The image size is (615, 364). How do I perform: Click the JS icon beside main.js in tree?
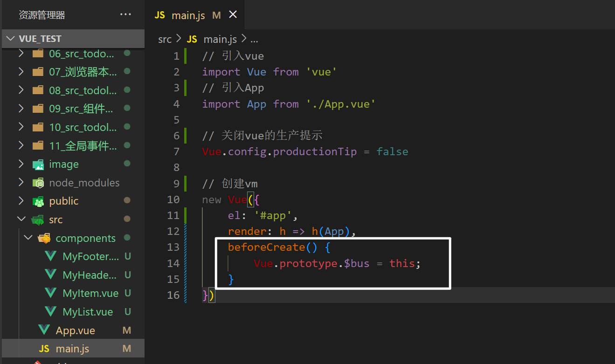(x=44, y=349)
